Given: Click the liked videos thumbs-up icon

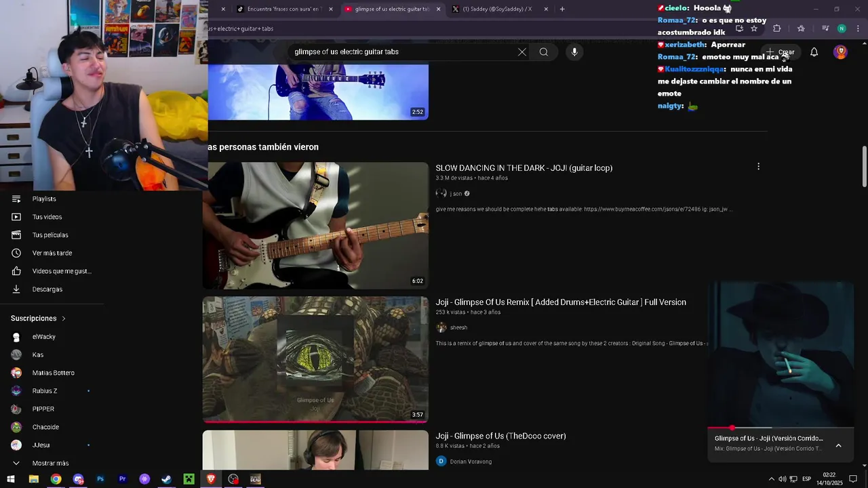Looking at the screenshot, I should 16,271.
